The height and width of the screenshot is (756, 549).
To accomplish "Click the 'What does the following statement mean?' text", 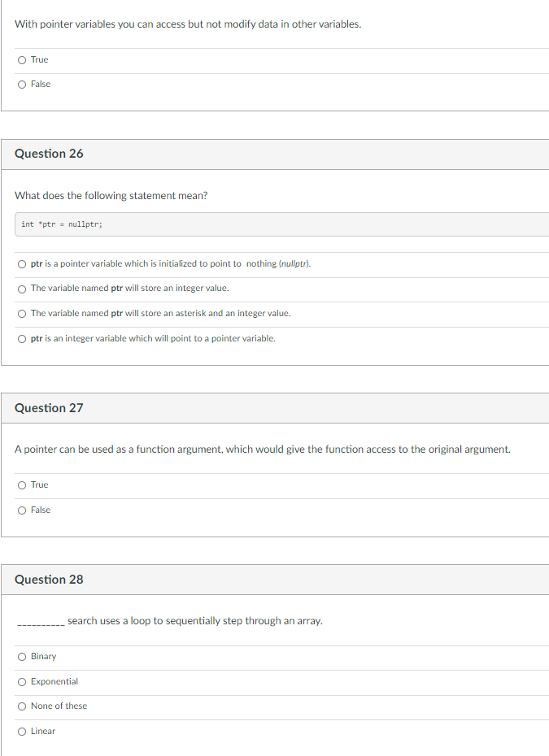I will 111,196.
